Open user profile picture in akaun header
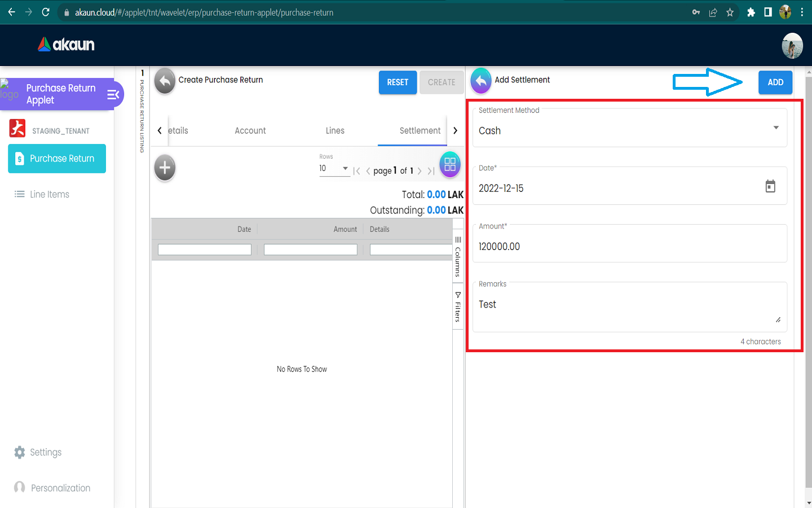 tap(792, 46)
